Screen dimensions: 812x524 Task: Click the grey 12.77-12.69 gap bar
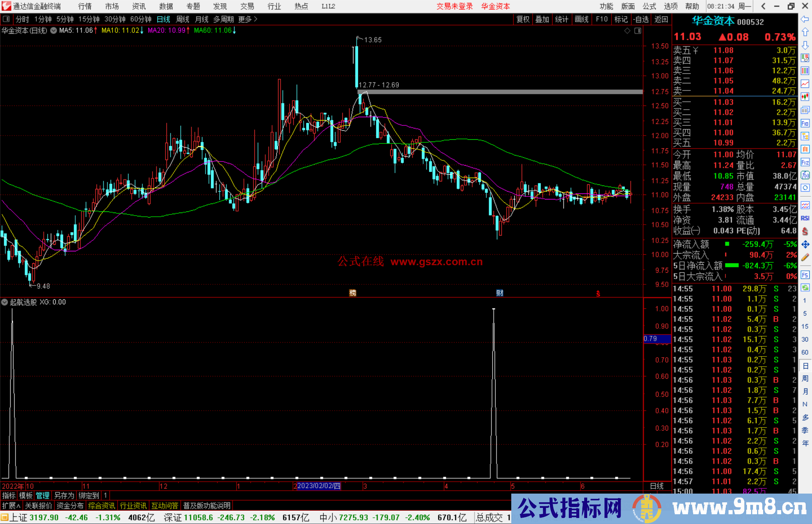[500, 92]
